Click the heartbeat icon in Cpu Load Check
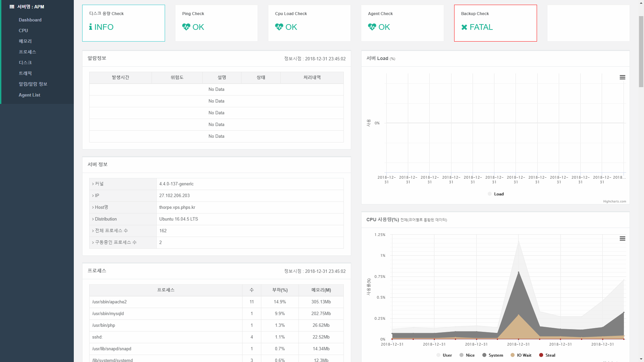The width and height of the screenshot is (644, 362). [x=279, y=27]
